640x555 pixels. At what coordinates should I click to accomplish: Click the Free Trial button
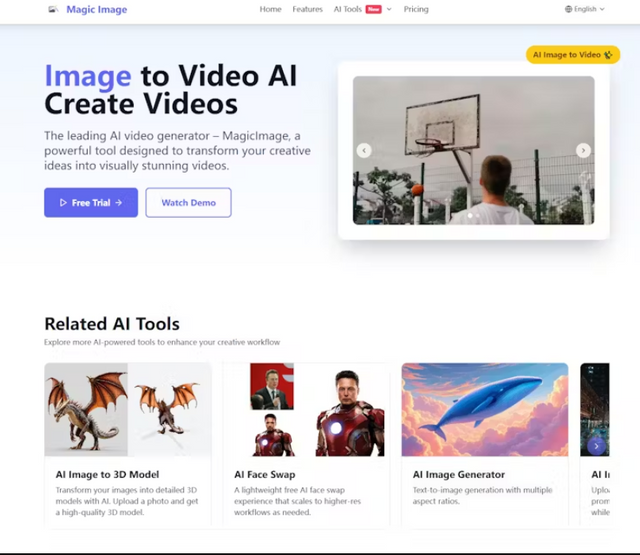[x=91, y=202]
